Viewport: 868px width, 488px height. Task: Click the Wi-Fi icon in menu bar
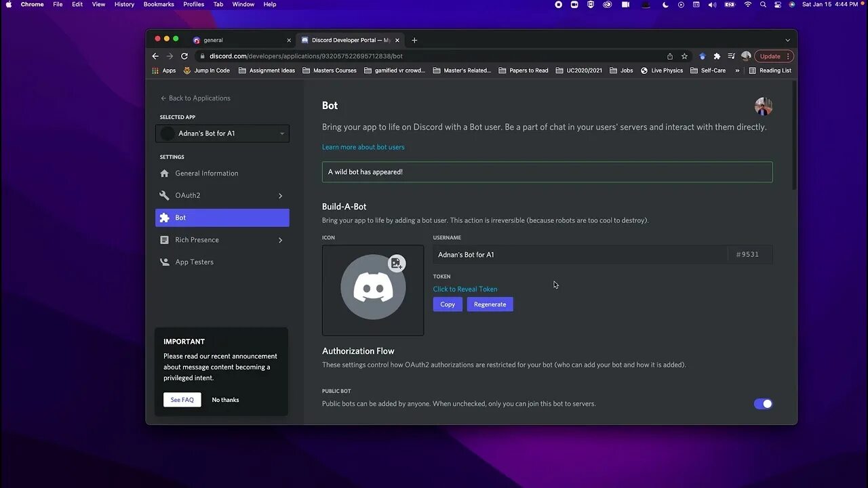point(748,4)
